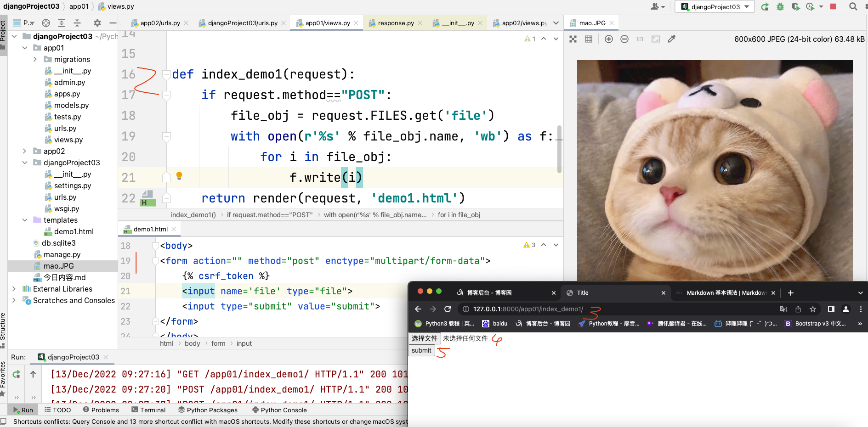868x427 pixels.
Task: Set image to actual size 1:1
Action: 640,39
